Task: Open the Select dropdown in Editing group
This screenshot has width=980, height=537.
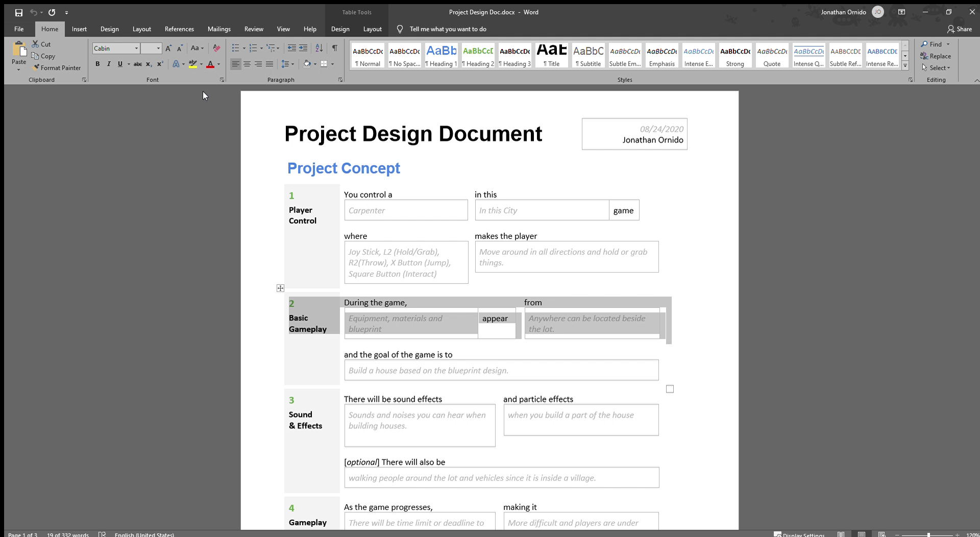Action: (938, 68)
